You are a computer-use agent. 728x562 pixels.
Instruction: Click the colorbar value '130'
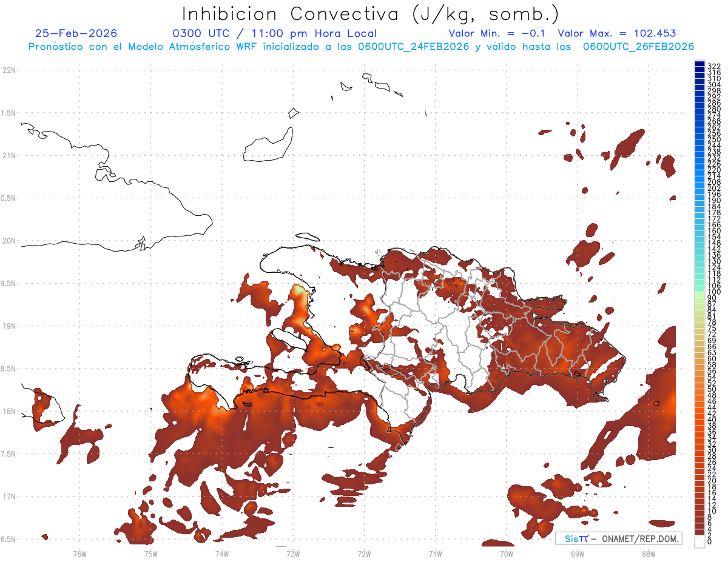click(713, 261)
